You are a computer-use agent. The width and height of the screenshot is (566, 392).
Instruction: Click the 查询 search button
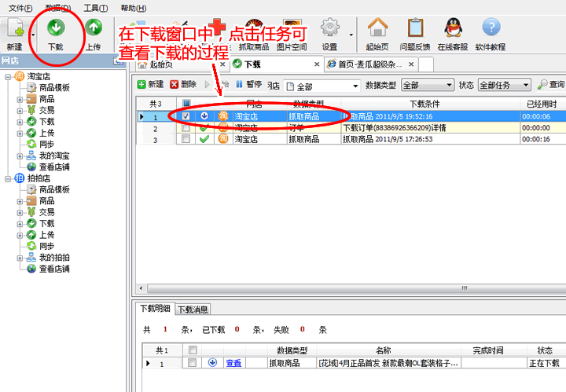click(x=551, y=84)
